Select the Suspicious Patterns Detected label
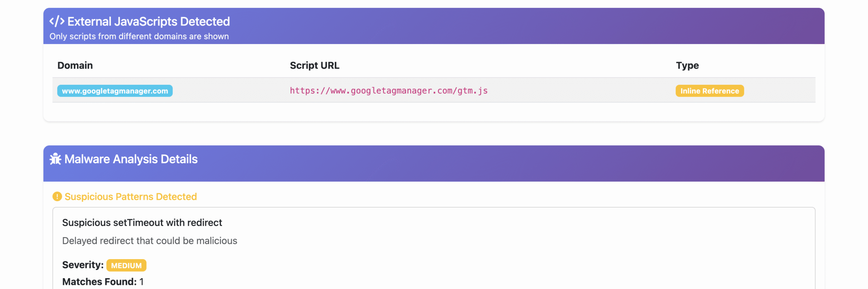The height and width of the screenshot is (289, 868). [x=131, y=197]
